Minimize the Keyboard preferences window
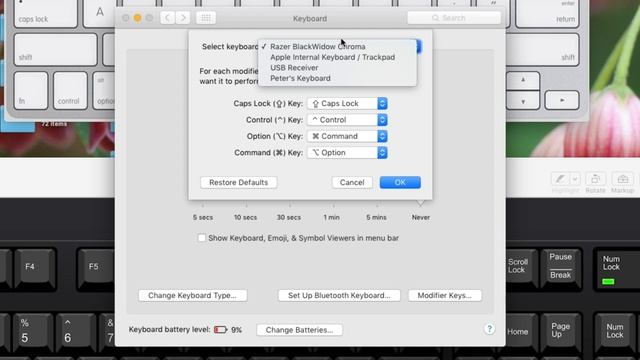This screenshot has width=640, height=360. click(x=138, y=18)
